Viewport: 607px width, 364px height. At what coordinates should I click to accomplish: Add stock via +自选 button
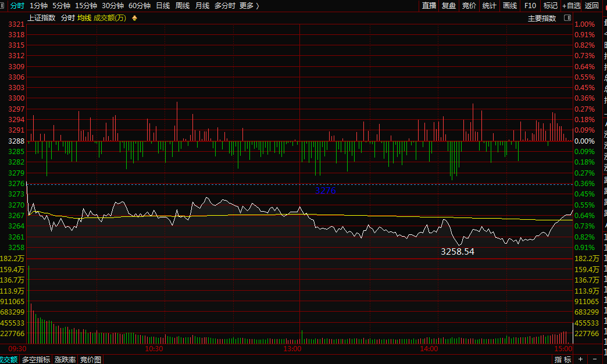571,6
